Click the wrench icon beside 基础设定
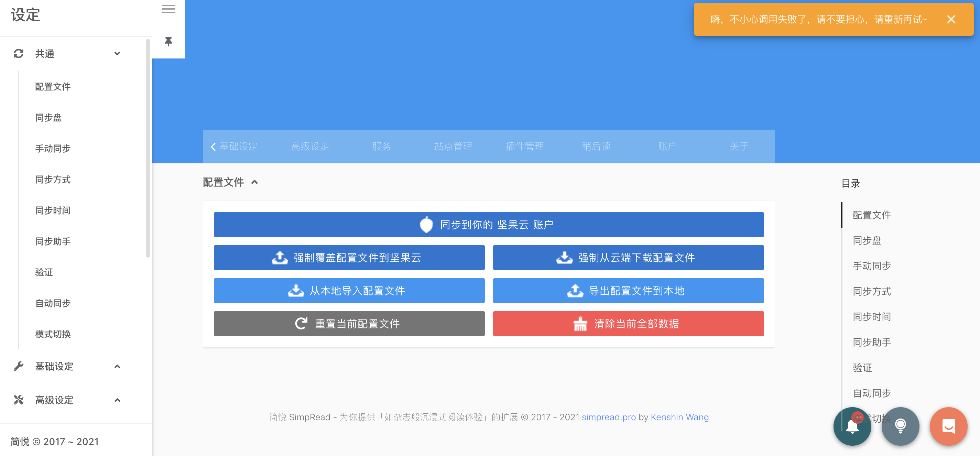The height and width of the screenshot is (456, 980). click(19, 366)
